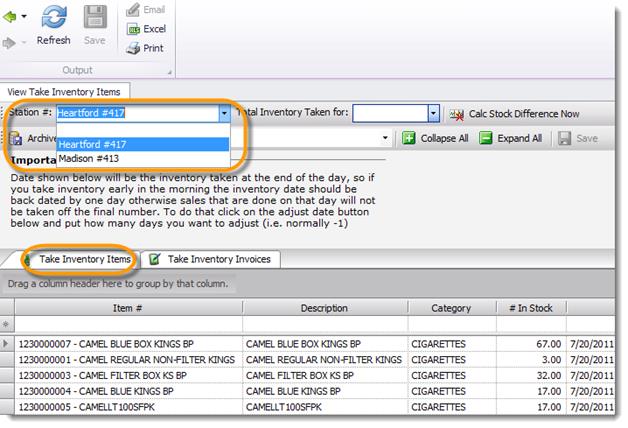
Task: Click the Collapse All button
Action: coord(434,139)
